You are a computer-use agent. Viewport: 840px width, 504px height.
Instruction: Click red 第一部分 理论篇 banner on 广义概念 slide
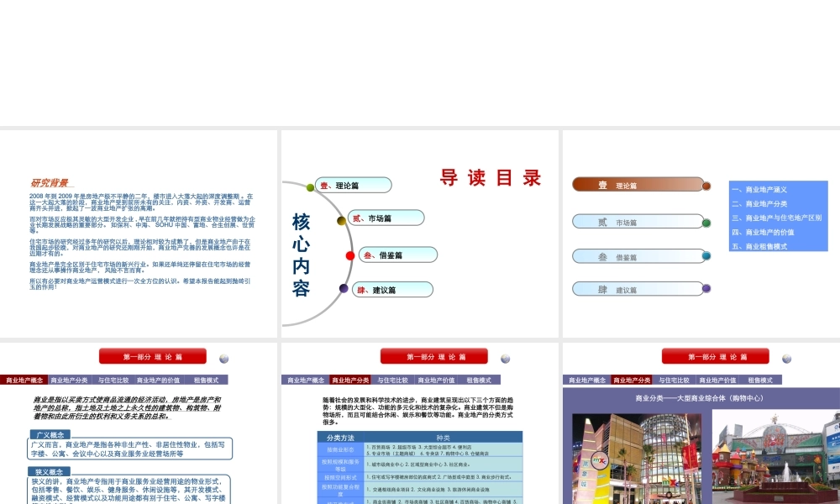pos(153,356)
